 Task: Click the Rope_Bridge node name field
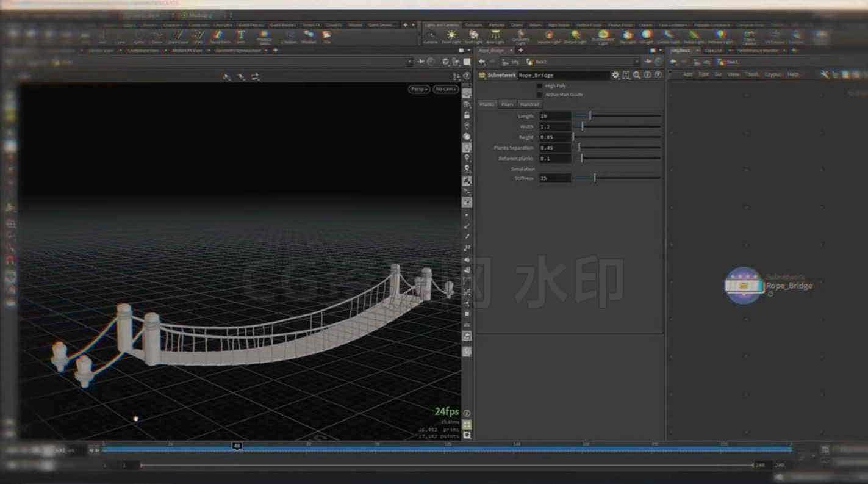(x=563, y=75)
